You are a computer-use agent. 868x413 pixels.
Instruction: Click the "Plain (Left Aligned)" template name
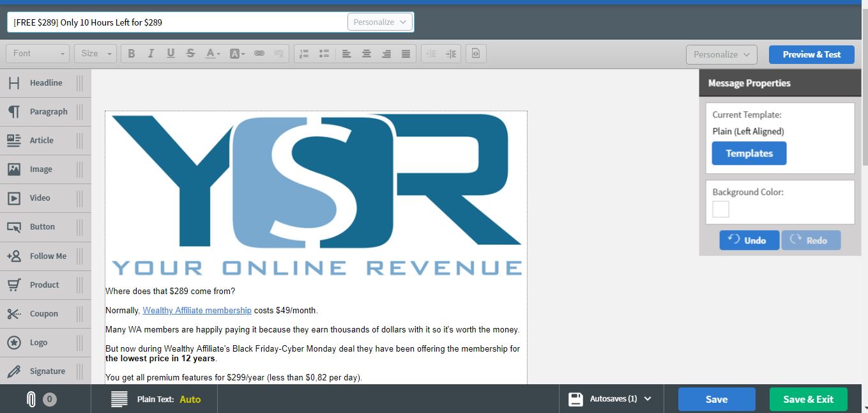point(749,131)
